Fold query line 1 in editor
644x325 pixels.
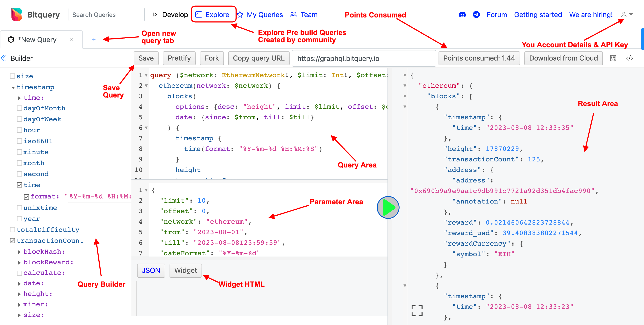coord(146,75)
